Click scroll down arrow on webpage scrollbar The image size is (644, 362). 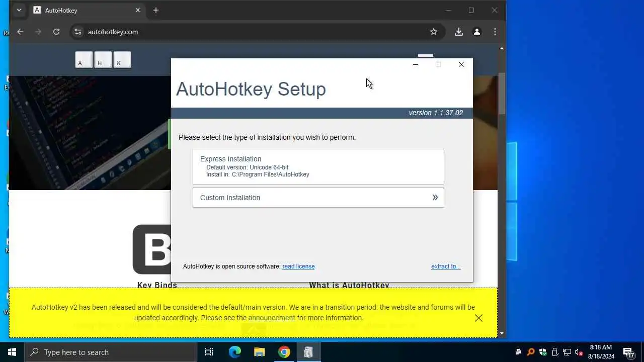[502, 333]
